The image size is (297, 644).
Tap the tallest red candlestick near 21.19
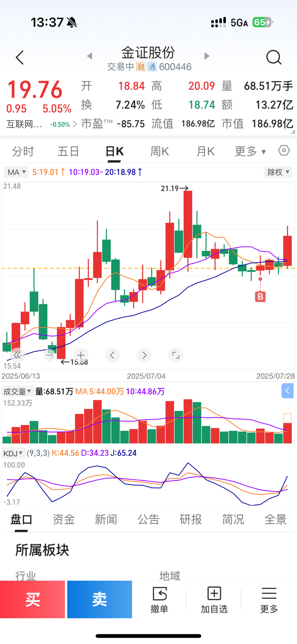188,224
